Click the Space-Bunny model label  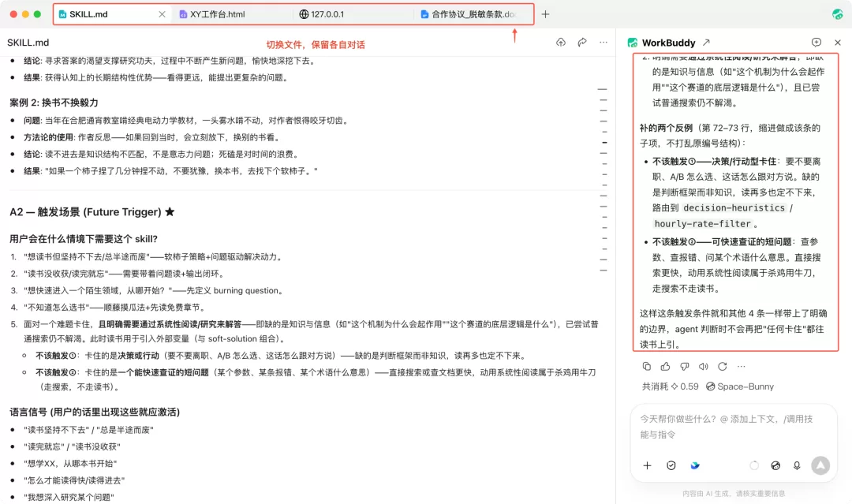739,386
